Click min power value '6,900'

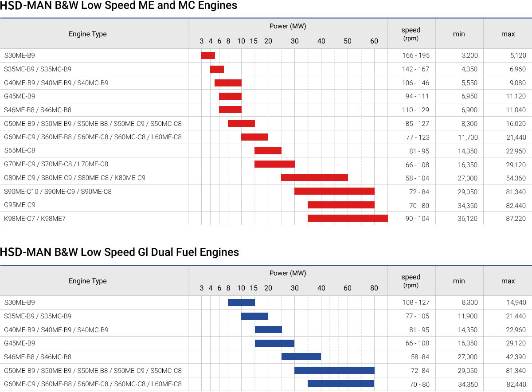469,110
